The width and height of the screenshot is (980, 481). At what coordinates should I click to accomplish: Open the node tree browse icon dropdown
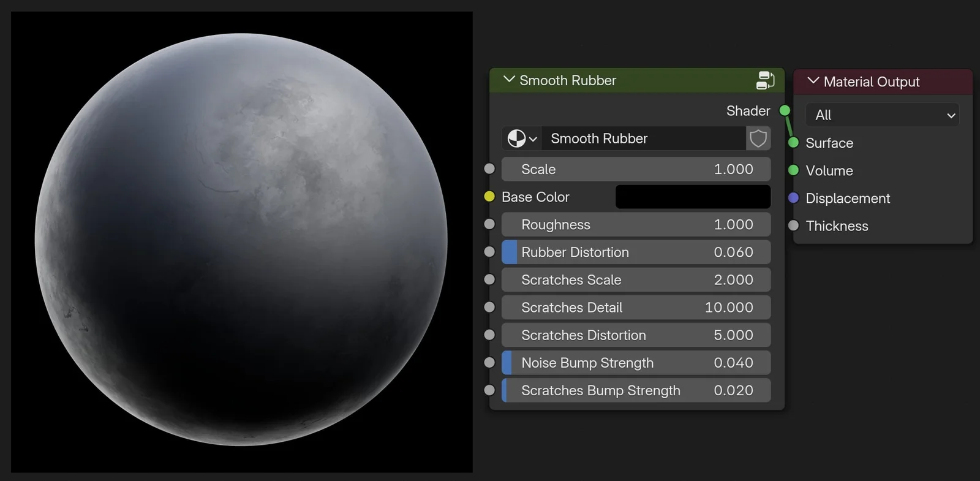click(x=522, y=138)
